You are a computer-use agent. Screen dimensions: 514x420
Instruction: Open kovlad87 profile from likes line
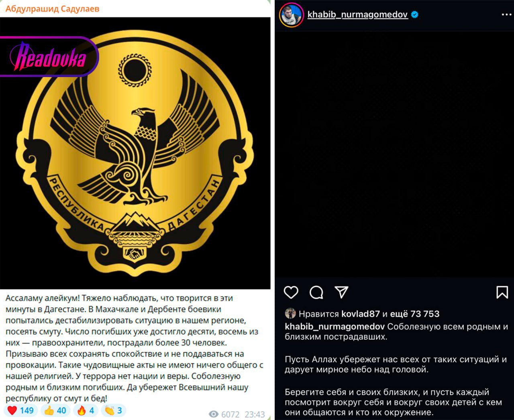360,314
